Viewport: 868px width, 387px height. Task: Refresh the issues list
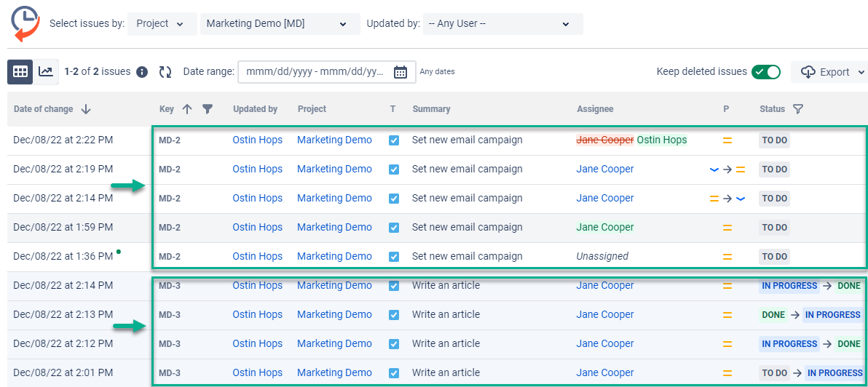tap(165, 72)
